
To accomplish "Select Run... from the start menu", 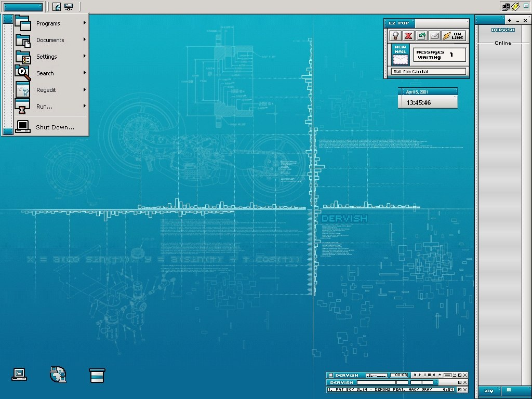I will pyautogui.click(x=44, y=107).
